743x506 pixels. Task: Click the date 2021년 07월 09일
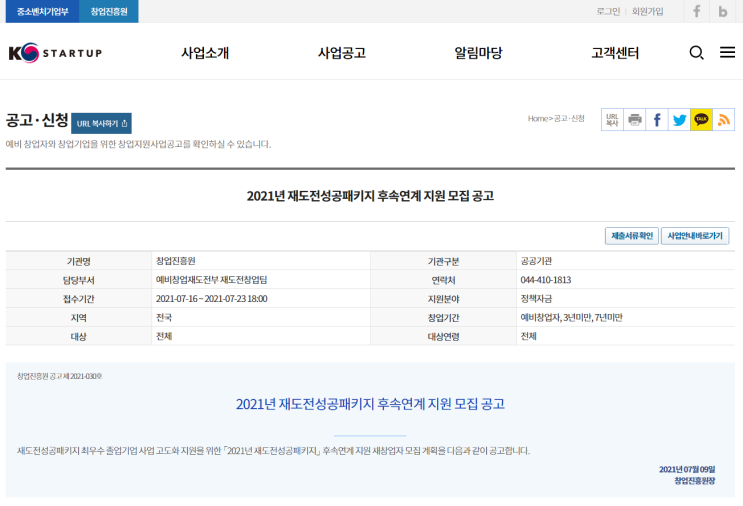coord(687,469)
